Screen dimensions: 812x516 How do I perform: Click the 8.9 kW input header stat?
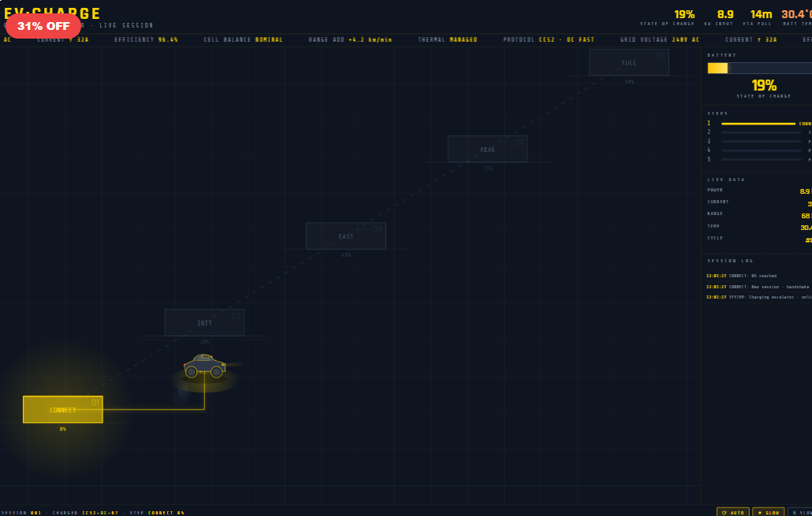pyautogui.click(x=724, y=17)
